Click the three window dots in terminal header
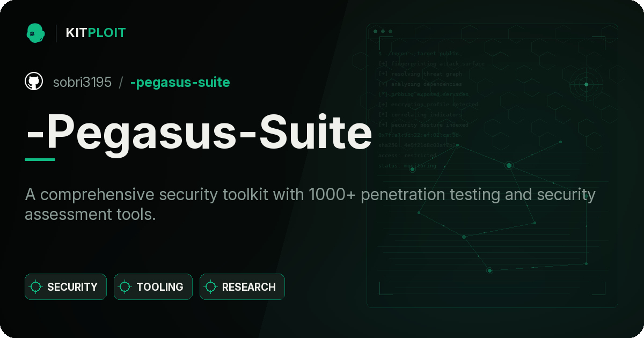 point(383,32)
